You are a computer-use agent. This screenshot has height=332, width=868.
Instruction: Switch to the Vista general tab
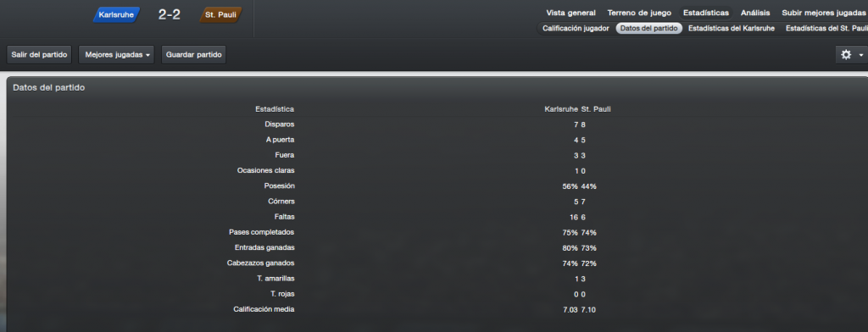point(570,13)
